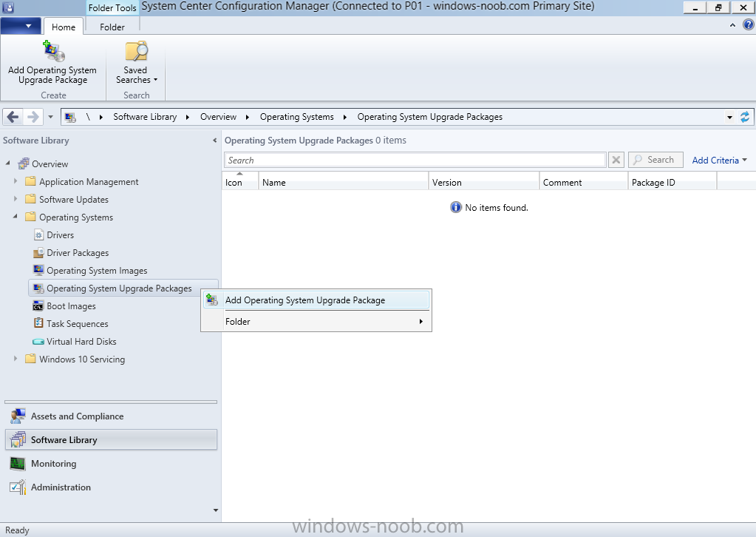The height and width of the screenshot is (537, 756).
Task: Open the Saved Searches dropdown arrow
Action: pyautogui.click(x=155, y=80)
